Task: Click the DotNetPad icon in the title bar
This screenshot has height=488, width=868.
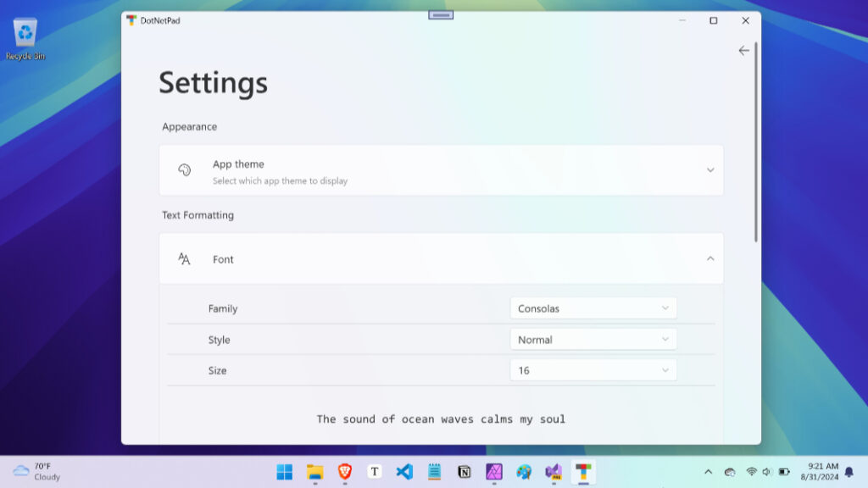Action: pyautogui.click(x=131, y=19)
